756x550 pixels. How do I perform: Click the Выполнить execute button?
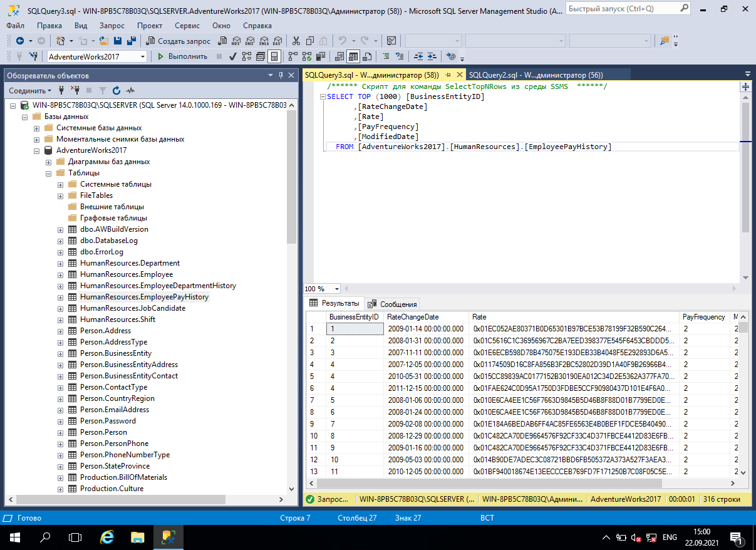pyautogui.click(x=182, y=56)
